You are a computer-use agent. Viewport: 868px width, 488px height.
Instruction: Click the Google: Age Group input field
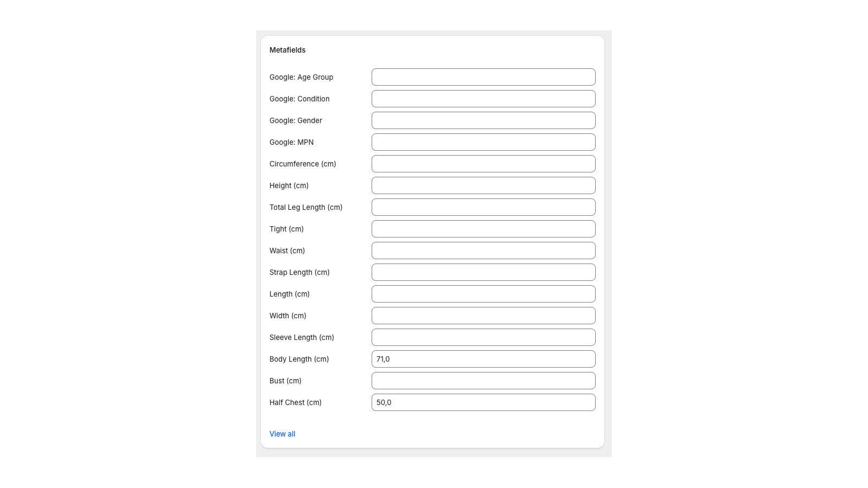pyautogui.click(x=483, y=77)
